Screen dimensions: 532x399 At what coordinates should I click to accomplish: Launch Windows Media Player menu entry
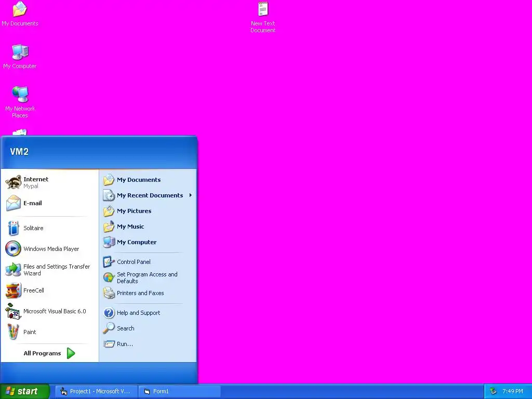51,249
